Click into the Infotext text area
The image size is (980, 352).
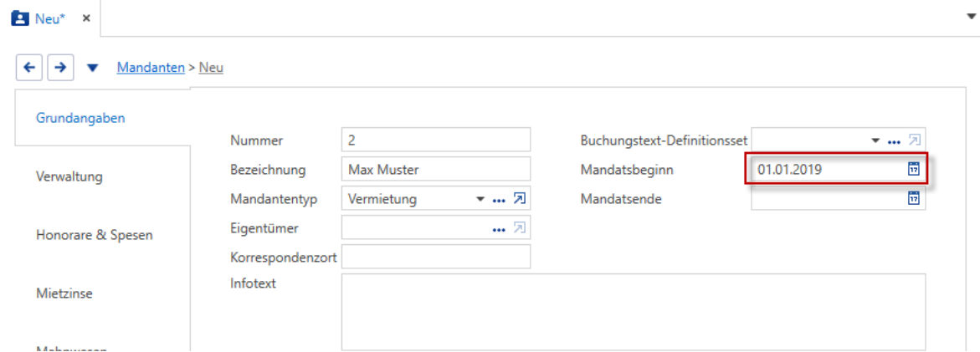pos(634,311)
